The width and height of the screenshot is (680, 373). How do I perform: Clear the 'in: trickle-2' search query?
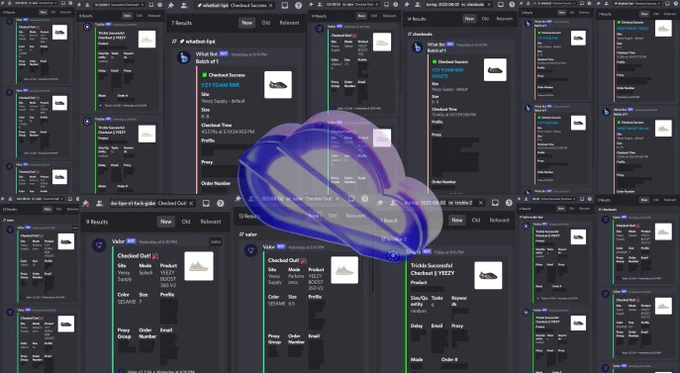481,203
